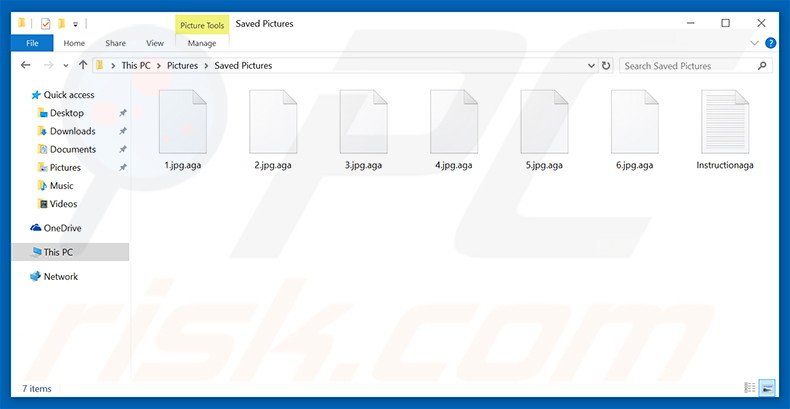The height and width of the screenshot is (409, 790).
Task: Open Videos in the navigation pane
Action: (x=58, y=203)
